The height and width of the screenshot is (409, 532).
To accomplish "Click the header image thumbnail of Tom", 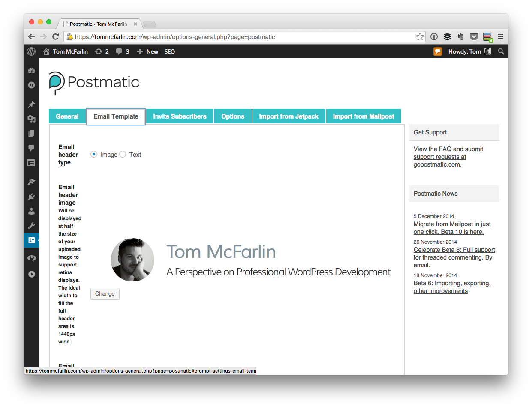I will point(132,260).
